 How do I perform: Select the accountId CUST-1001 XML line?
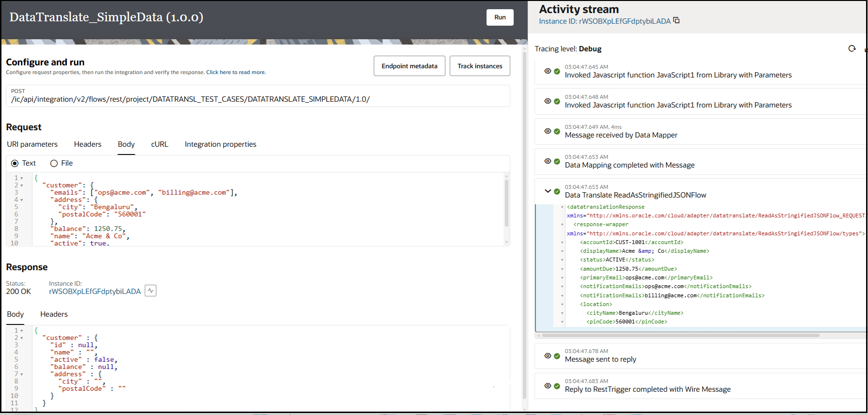(x=632, y=242)
